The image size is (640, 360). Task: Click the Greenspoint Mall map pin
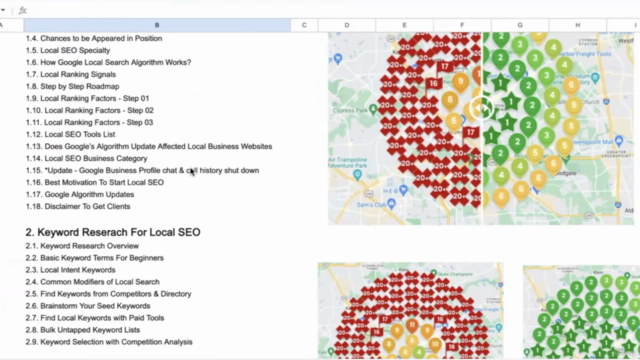pos(619,141)
